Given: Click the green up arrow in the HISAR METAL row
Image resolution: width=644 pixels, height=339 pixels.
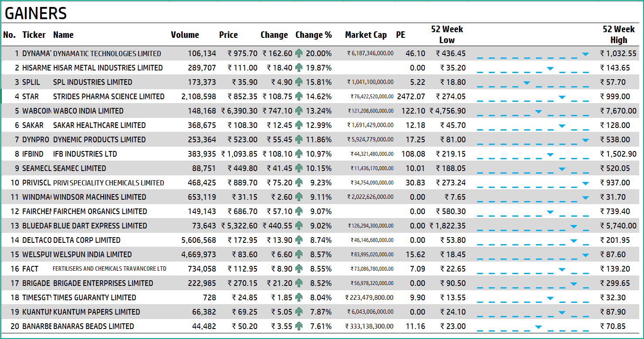Looking at the screenshot, I should point(299,67).
